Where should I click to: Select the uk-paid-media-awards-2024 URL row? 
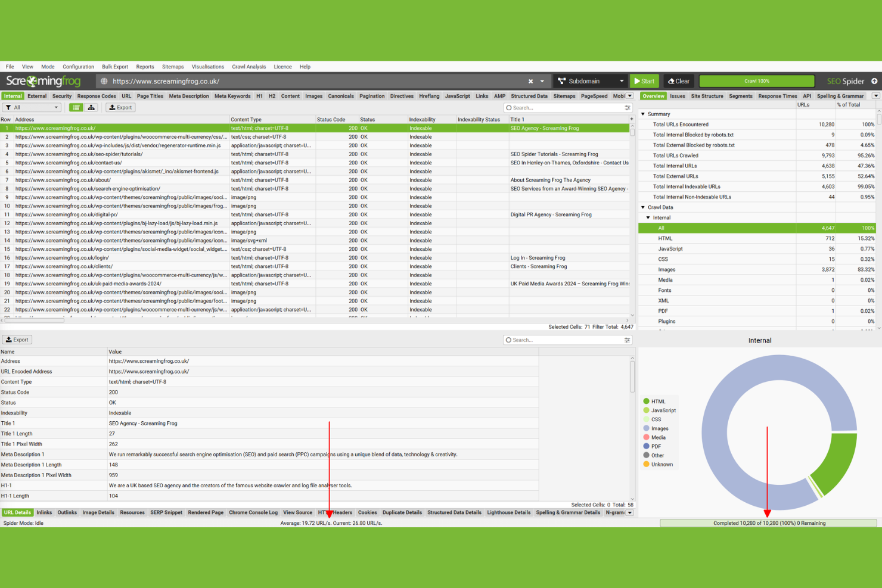(315, 284)
